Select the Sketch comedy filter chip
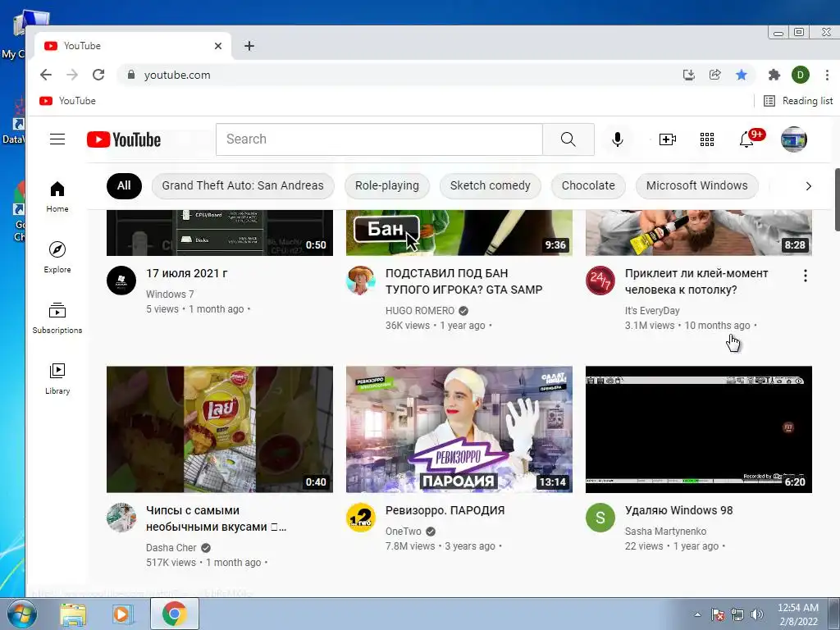Viewport: 840px width, 630px height. click(x=491, y=185)
